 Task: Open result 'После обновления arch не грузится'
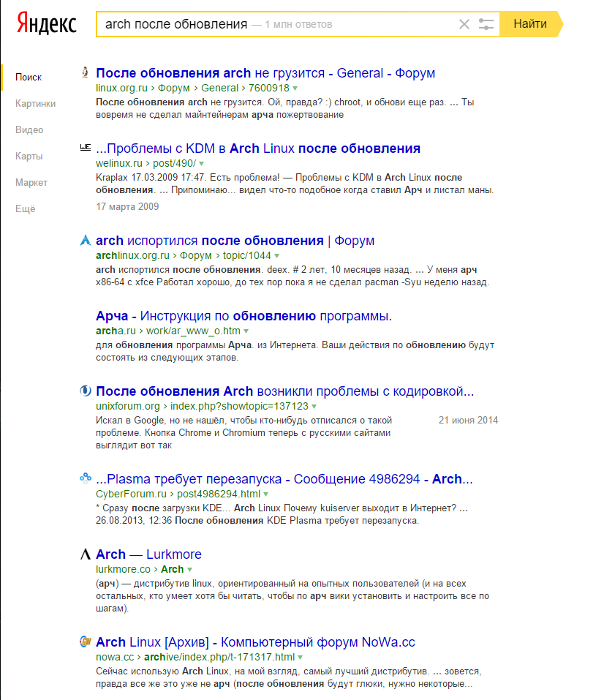click(265, 72)
